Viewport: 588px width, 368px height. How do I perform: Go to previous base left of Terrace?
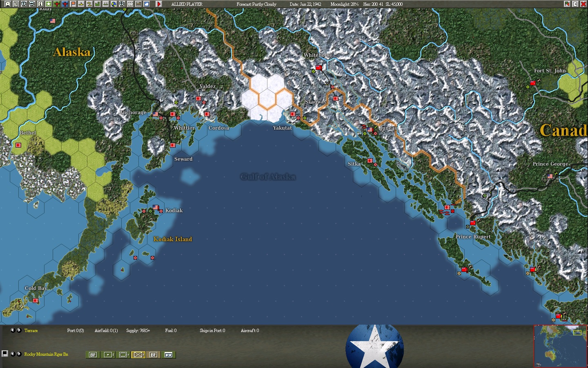(12, 330)
